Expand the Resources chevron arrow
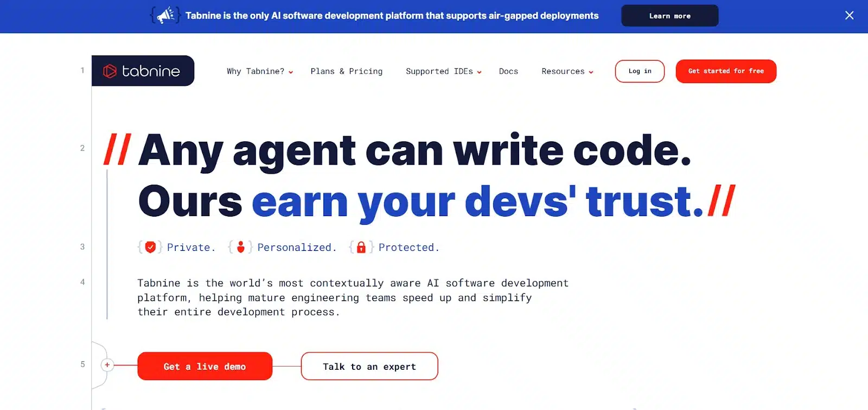 [x=591, y=72]
